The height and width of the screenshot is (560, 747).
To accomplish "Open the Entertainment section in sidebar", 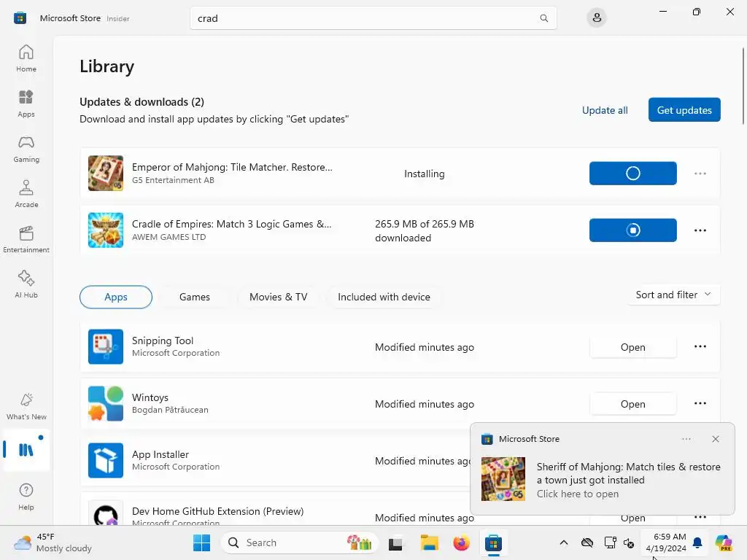I will pos(26,239).
